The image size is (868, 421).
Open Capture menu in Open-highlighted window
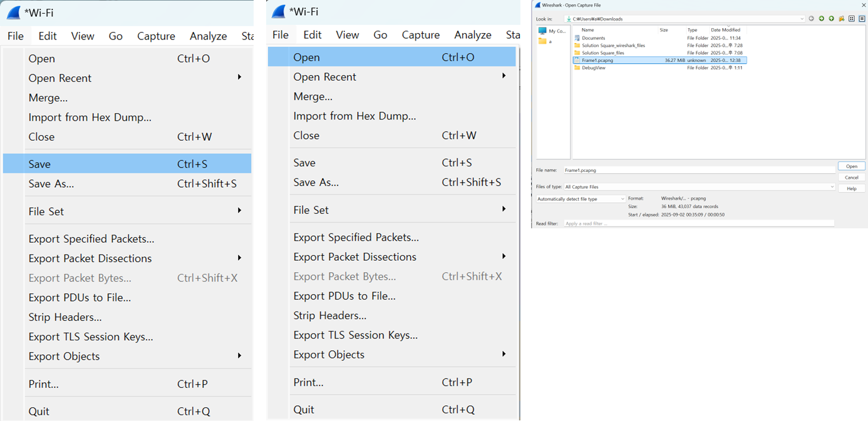click(x=420, y=34)
